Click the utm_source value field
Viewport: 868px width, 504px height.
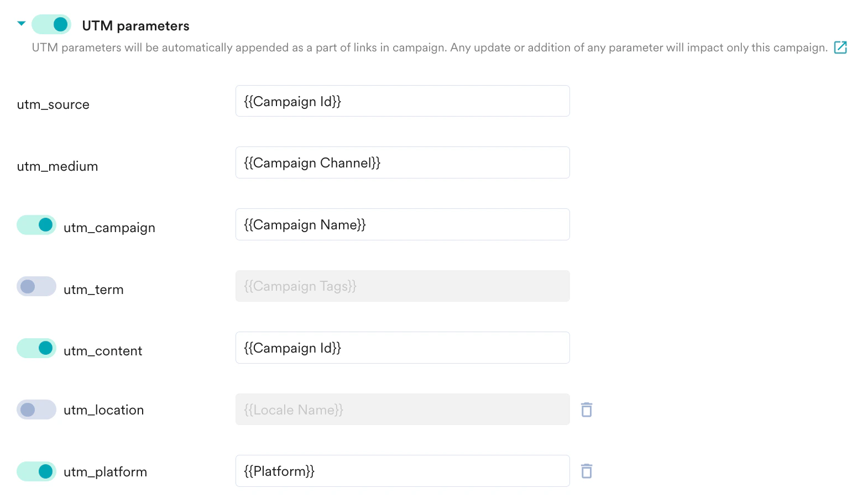point(402,101)
